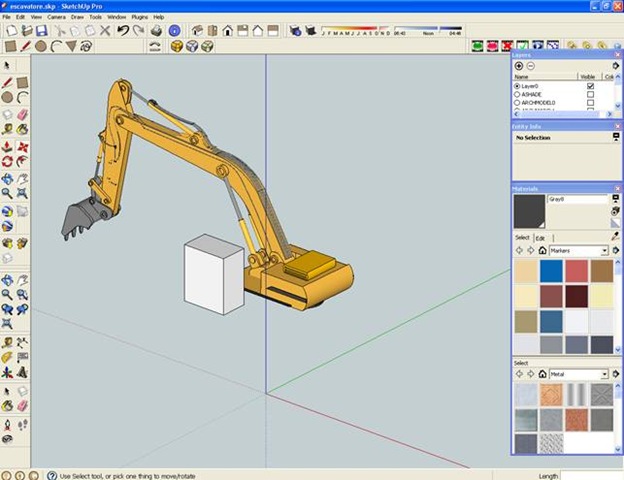
Task: Sort layers by the Name column header
Action: click(x=545, y=76)
